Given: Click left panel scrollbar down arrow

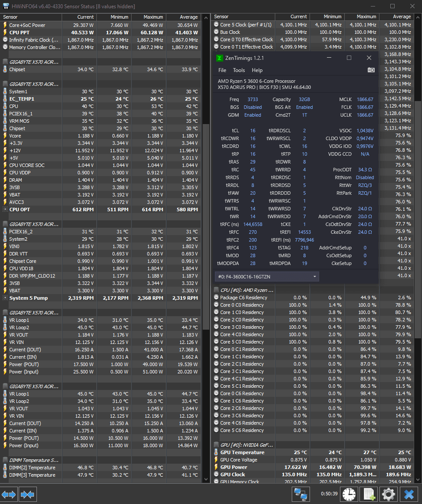Looking at the screenshot, I should pos(206,479).
